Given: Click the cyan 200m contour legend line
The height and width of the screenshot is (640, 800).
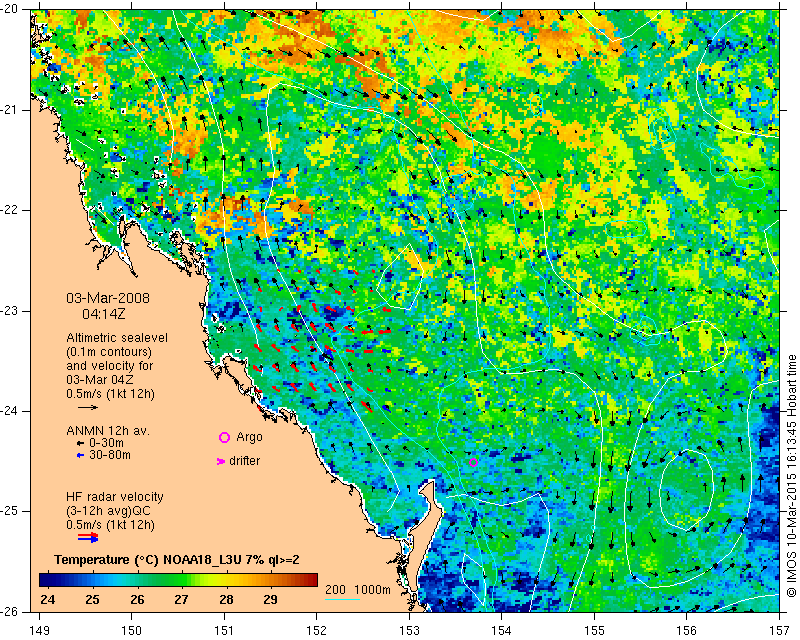Looking at the screenshot, I should click(342, 599).
